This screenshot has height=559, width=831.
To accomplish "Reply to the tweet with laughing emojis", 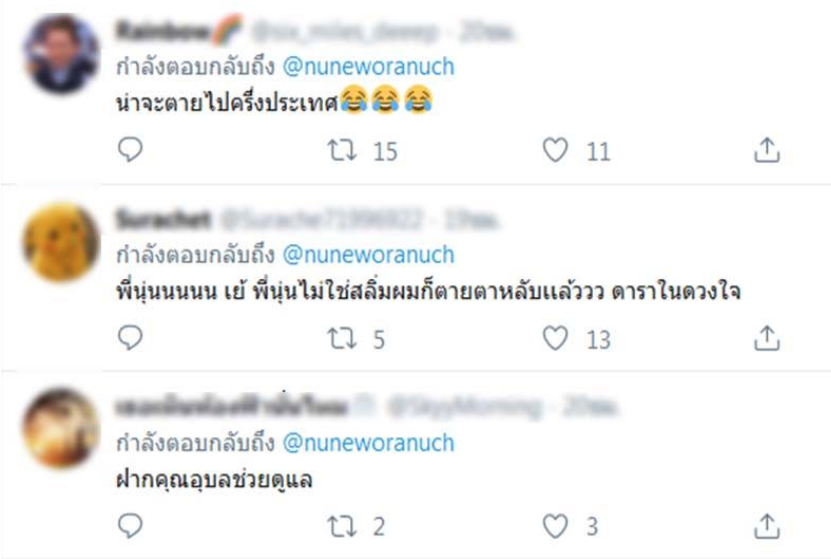I will (130, 149).
